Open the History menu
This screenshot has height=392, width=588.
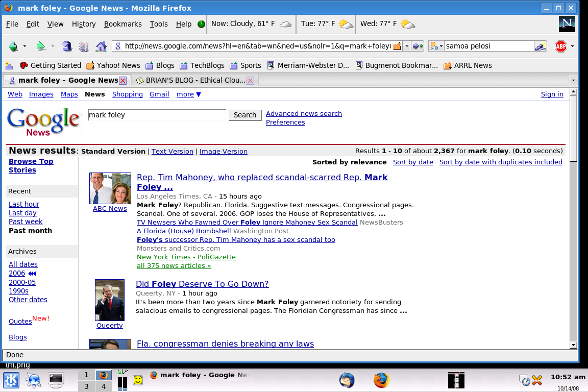84,24
